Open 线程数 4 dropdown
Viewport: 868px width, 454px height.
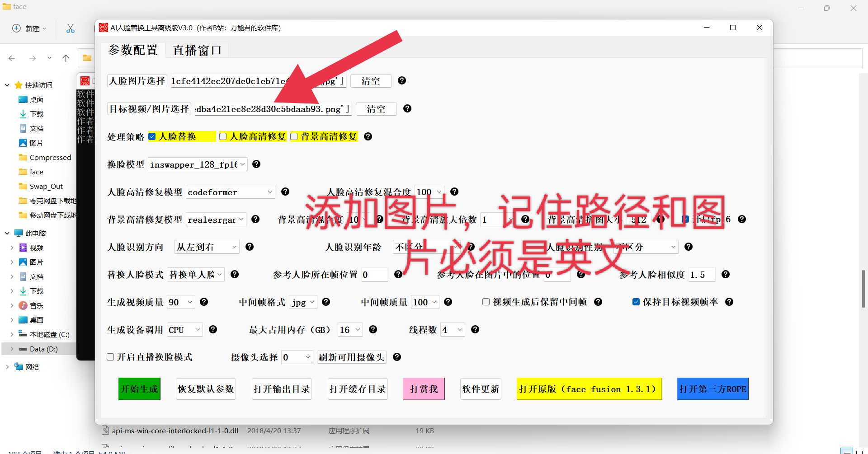453,330
